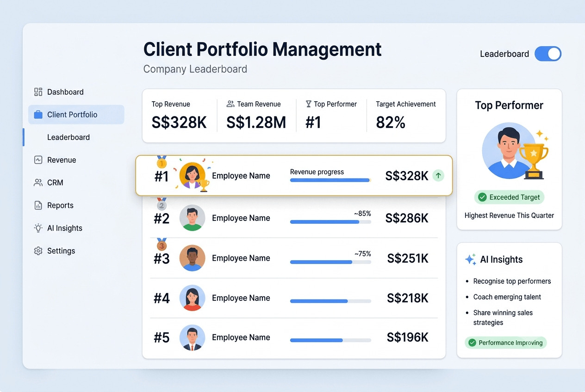Click the #1 revenue progress bar
The width and height of the screenshot is (585, 392).
point(330,180)
